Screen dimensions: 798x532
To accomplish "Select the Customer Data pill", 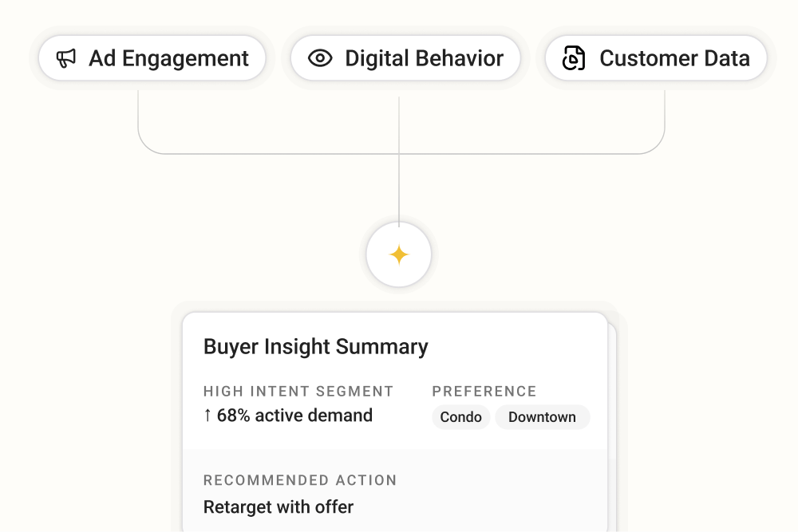I will point(656,58).
